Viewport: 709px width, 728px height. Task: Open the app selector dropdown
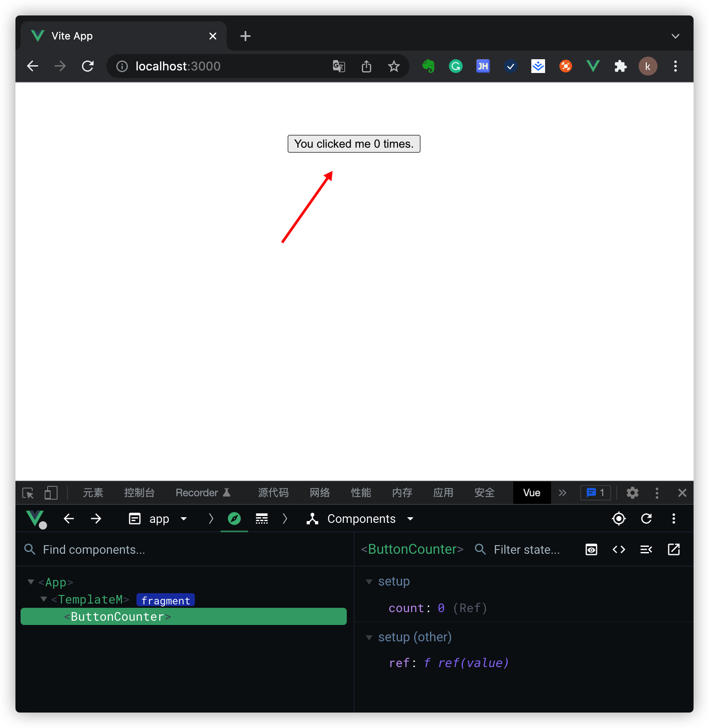[x=158, y=519]
